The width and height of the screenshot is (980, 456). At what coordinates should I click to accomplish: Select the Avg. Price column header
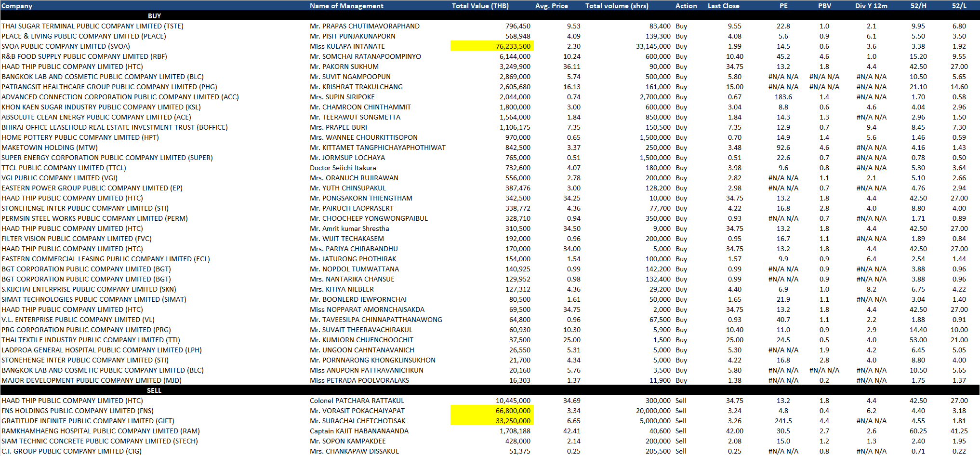click(x=551, y=6)
